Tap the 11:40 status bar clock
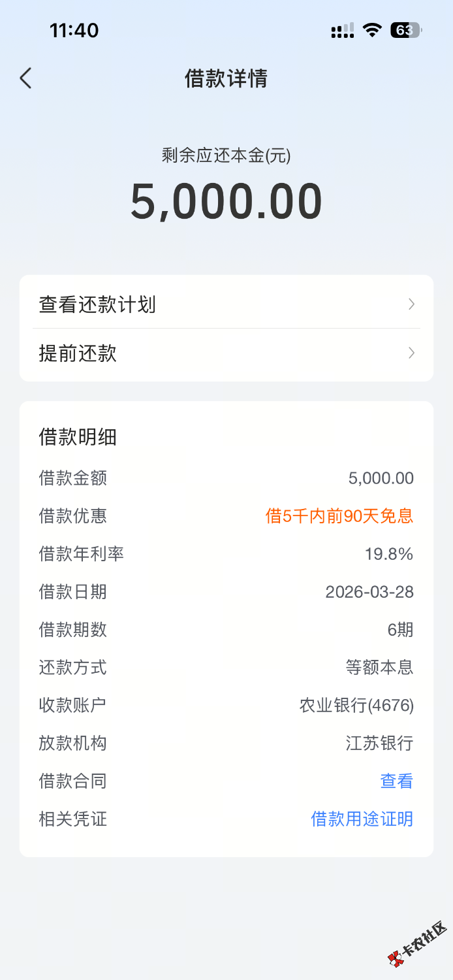The image size is (453, 980). pos(74,30)
